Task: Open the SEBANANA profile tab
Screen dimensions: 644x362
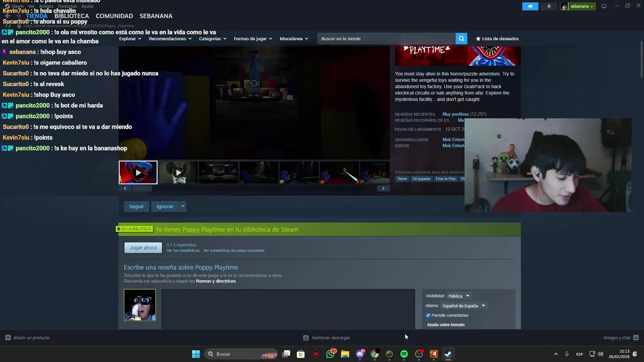Action: coord(156,16)
